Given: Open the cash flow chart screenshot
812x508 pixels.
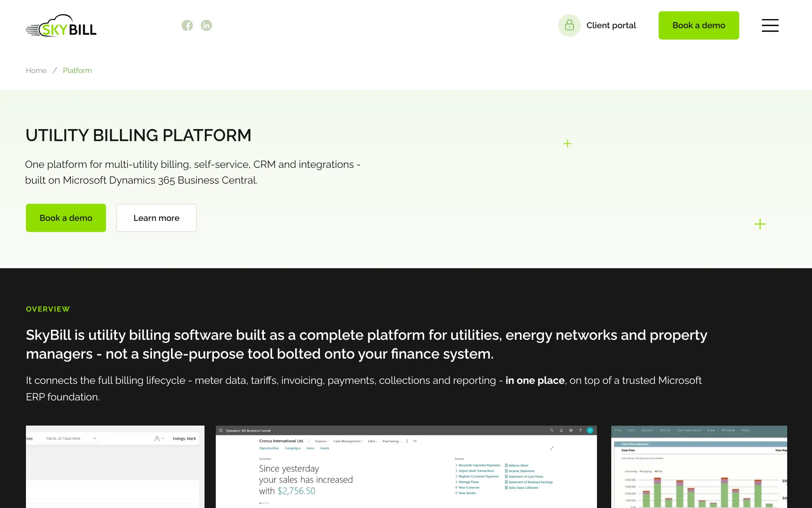Looking at the screenshot, I should click(699, 467).
